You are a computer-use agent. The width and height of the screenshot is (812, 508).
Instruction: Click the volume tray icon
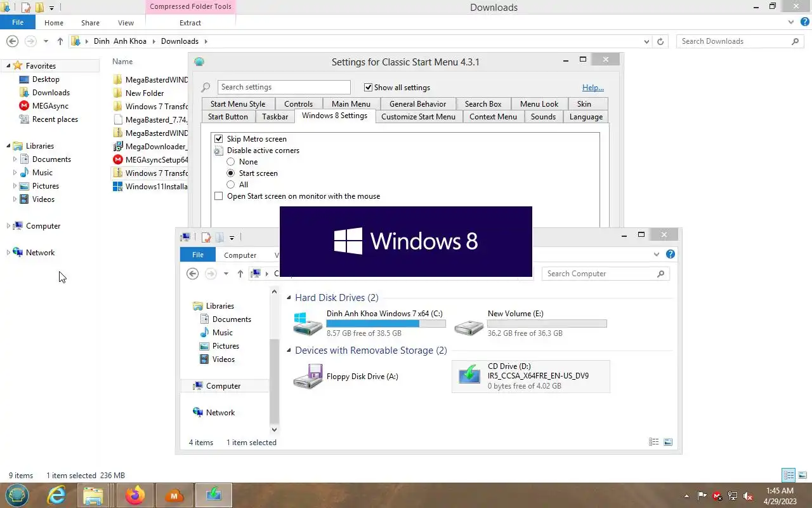pos(748,496)
